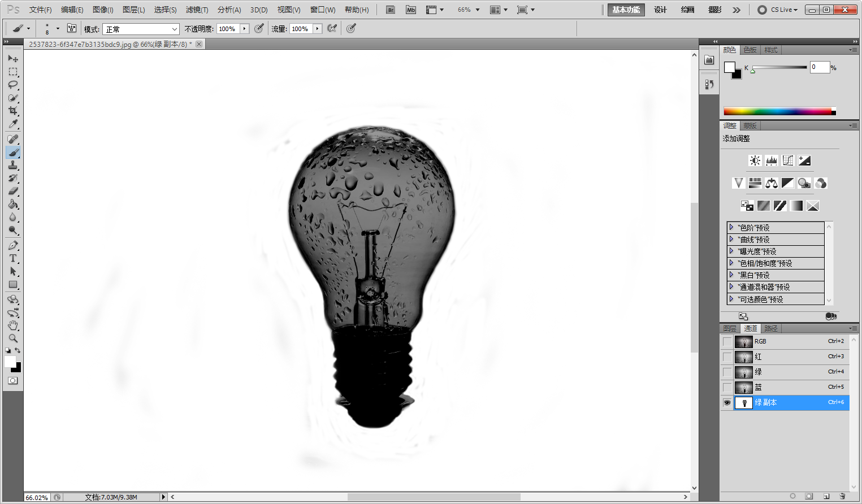Expand the "色阶" presets list
The image size is (862, 504).
pos(731,227)
